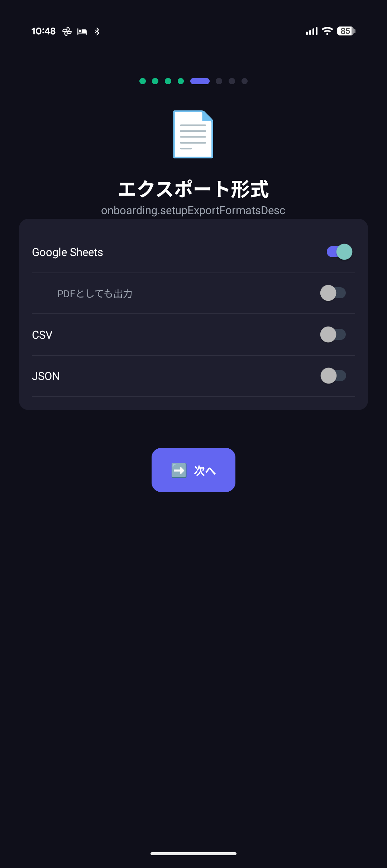Tap the Google Sheets label

coord(67,252)
